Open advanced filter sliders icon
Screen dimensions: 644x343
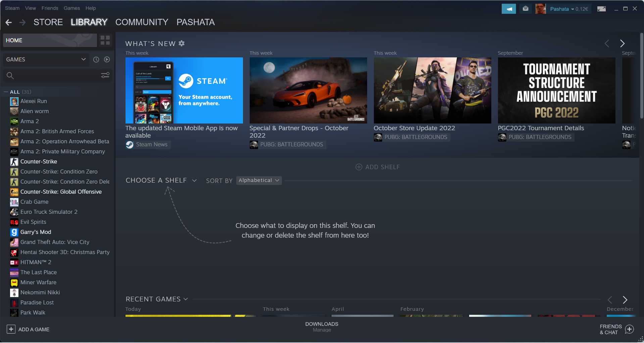click(x=105, y=75)
